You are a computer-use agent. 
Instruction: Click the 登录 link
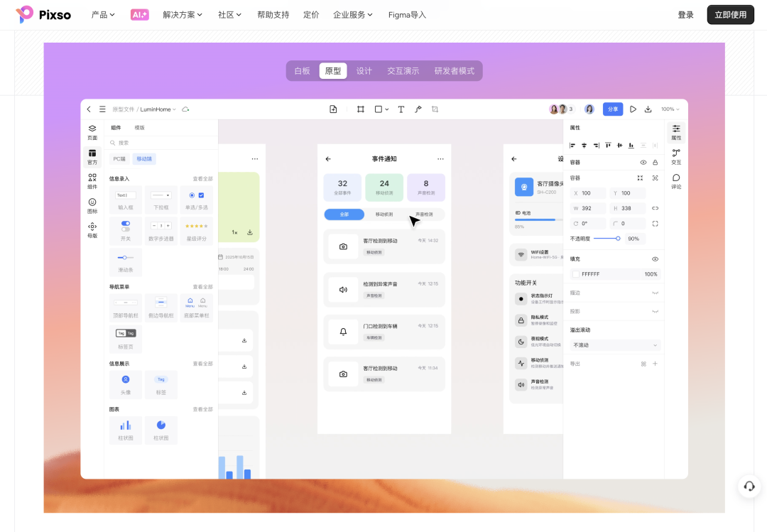click(x=686, y=15)
